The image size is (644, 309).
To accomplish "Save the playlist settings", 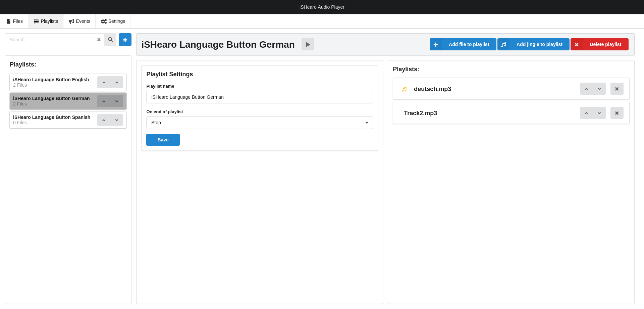I will pyautogui.click(x=163, y=140).
